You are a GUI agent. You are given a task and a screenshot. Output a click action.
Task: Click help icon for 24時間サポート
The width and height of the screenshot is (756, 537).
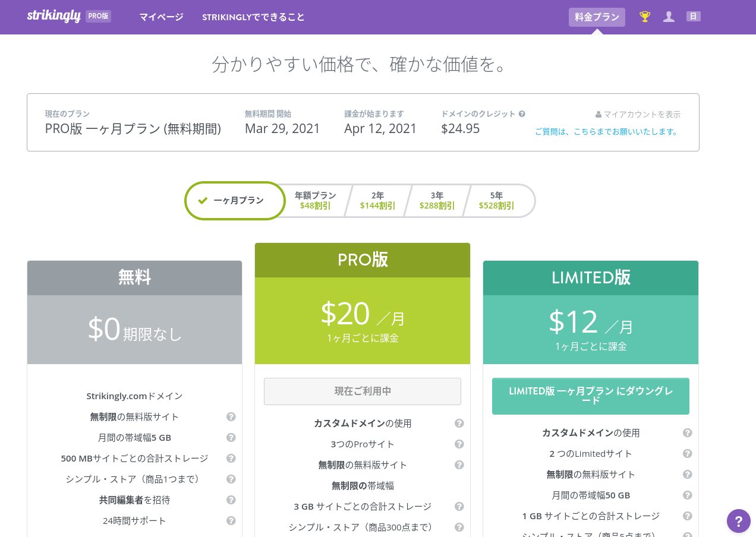[231, 521]
